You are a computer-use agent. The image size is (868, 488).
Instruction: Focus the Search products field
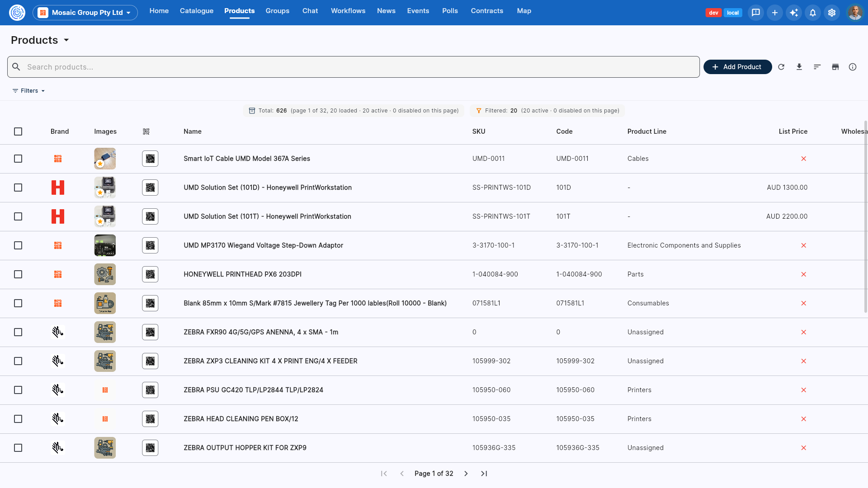tap(353, 67)
